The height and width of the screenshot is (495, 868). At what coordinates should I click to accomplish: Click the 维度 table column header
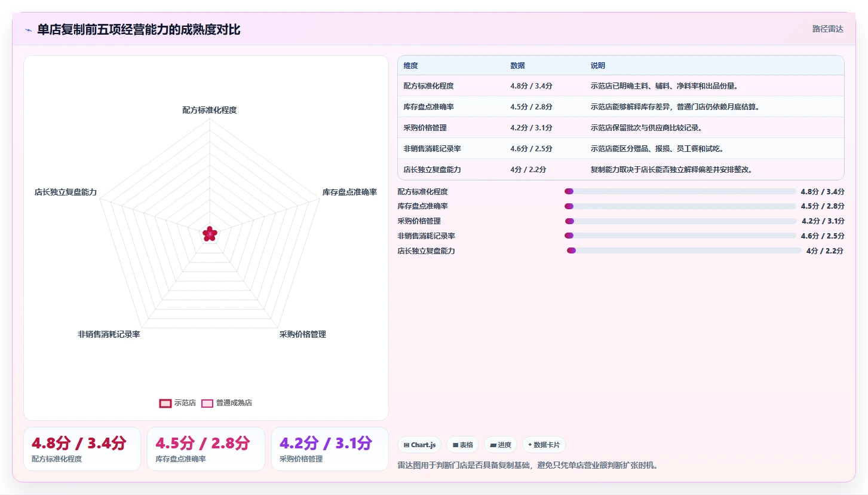coord(410,65)
